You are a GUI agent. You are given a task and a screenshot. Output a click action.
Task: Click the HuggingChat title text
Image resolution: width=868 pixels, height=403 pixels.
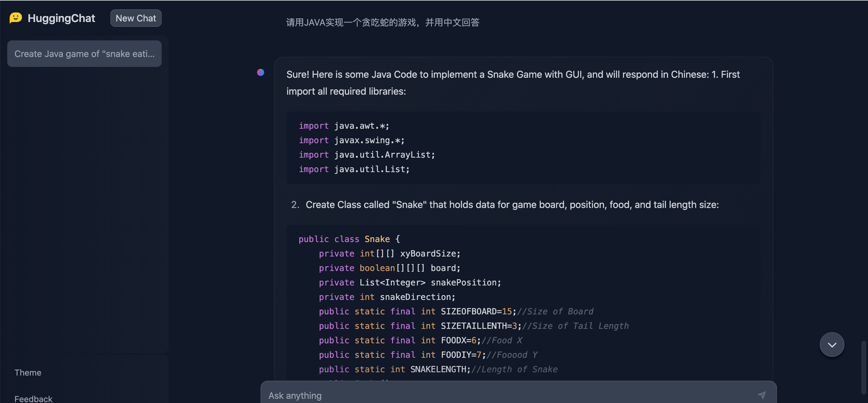[x=61, y=18]
